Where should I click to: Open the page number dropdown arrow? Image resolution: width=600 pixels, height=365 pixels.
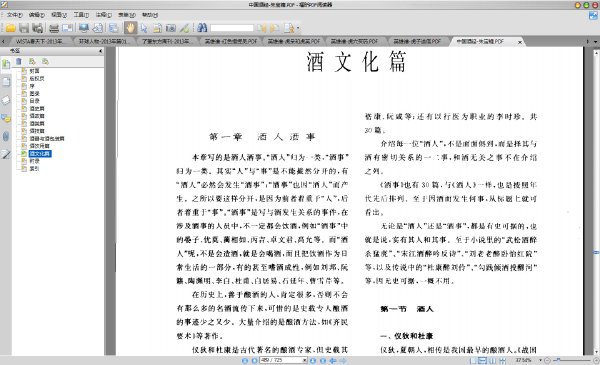305,360
